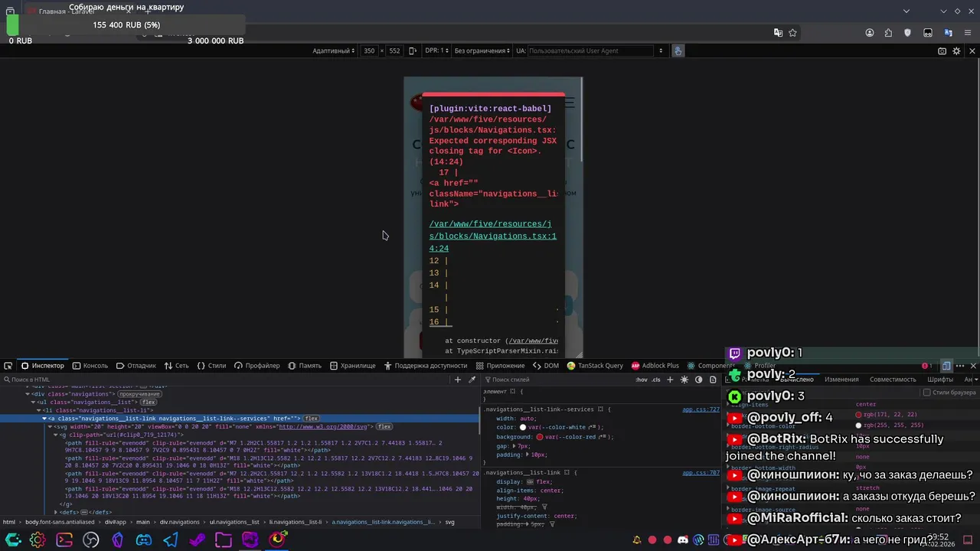Toggle touch simulation button
Screen dimensions: 980x551
pyautogui.click(x=678, y=51)
